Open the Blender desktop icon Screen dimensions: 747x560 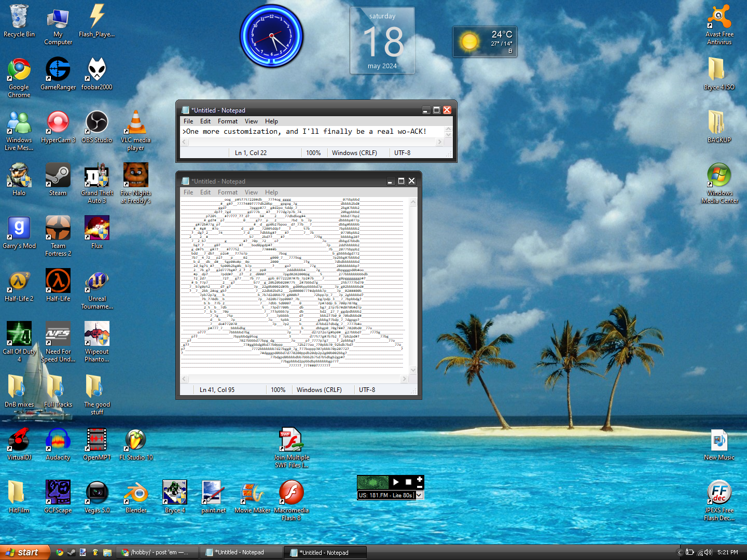click(x=135, y=493)
